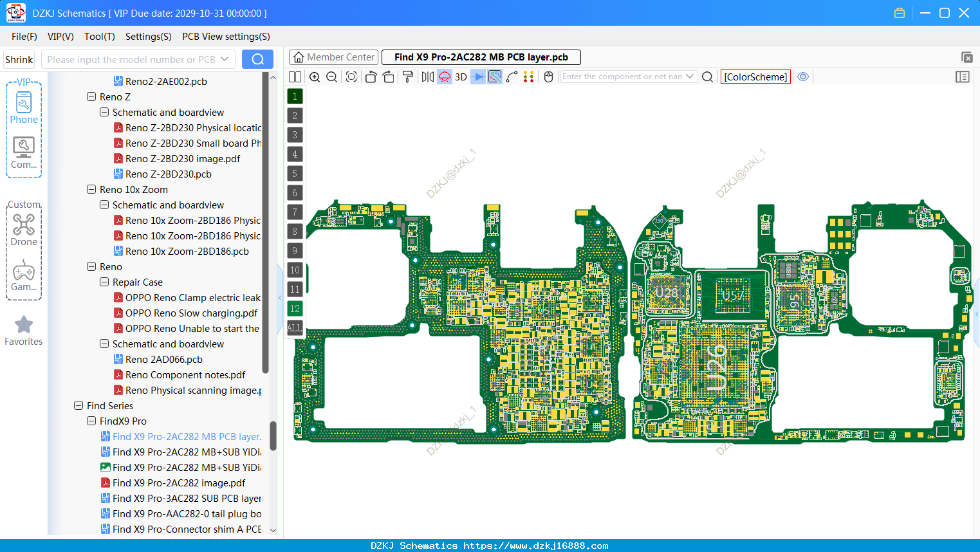Open Find X9 Pro-3AC282 SUB PCB layer
Screen dimensions: 980x552
187,498
